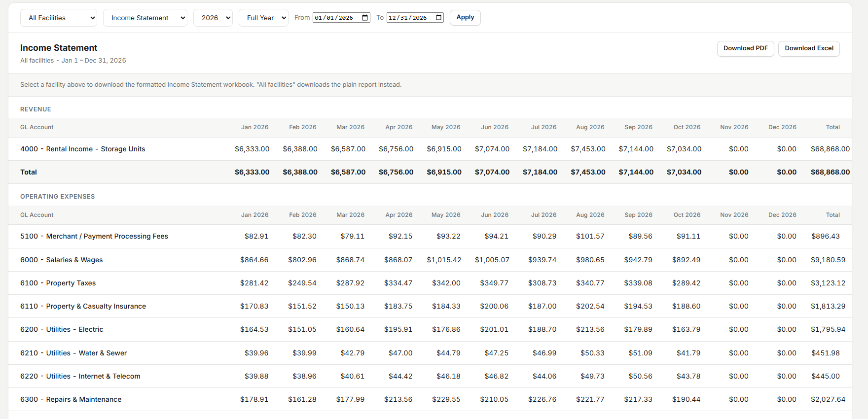Open the All Facilities dropdown
Image resolution: width=868 pixels, height=419 pixels.
[x=59, y=18]
